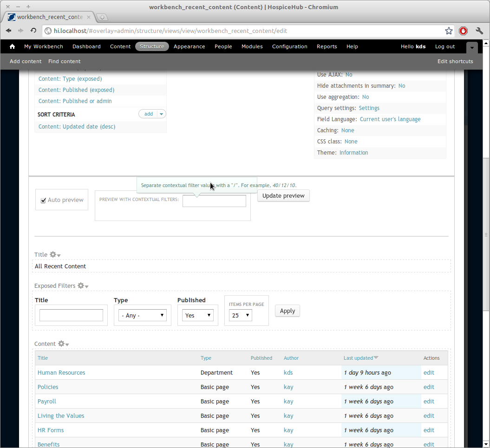Open Content: Updated date (desc) sort
Image resolution: width=490 pixels, height=448 pixels.
click(77, 127)
